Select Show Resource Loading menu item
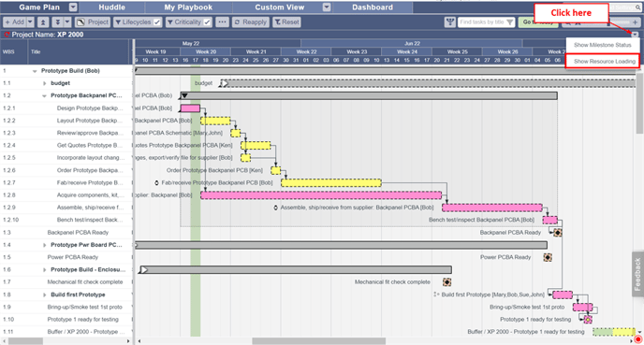This screenshot has height=345, width=644. (x=603, y=61)
